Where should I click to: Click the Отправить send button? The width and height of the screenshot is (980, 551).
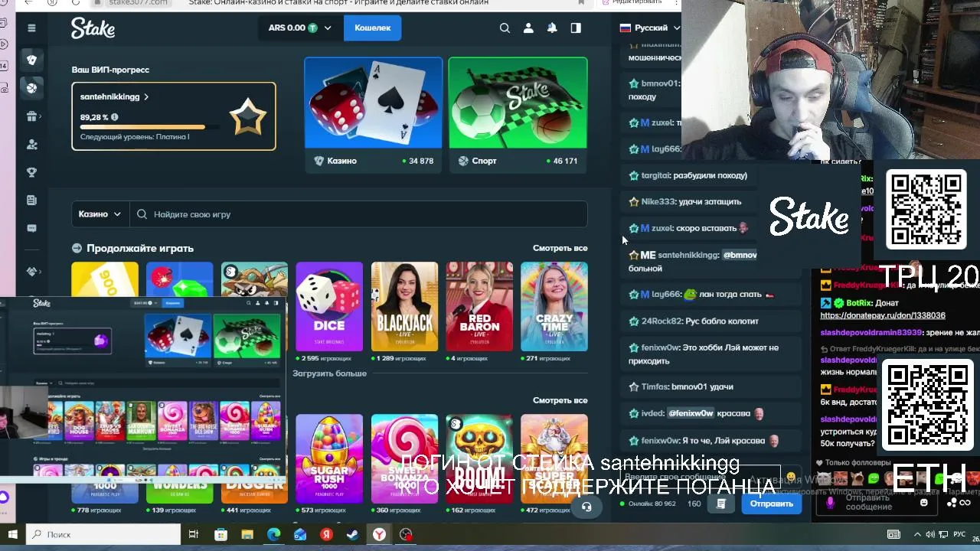[x=771, y=504]
